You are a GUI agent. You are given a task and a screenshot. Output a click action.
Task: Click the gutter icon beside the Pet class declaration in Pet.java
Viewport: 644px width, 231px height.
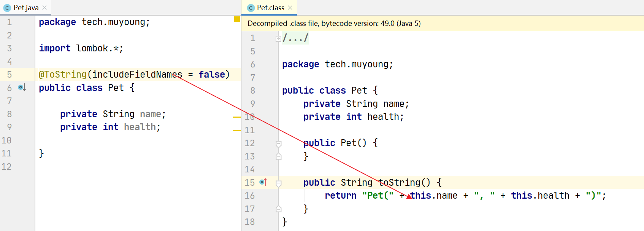(22, 88)
